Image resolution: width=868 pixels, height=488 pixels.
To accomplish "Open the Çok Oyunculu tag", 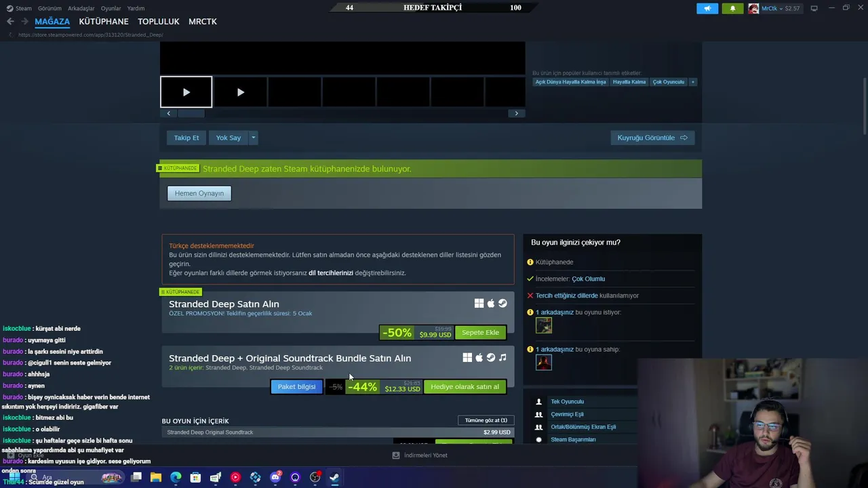I will tap(668, 82).
